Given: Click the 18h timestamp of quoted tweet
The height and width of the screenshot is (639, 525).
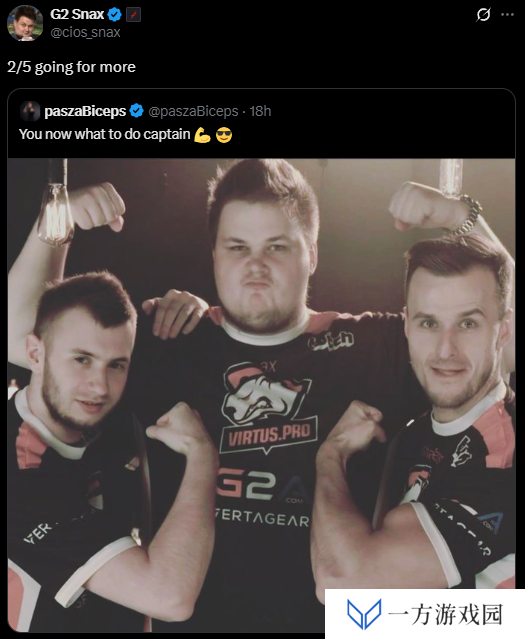Looking at the screenshot, I should 260,111.
